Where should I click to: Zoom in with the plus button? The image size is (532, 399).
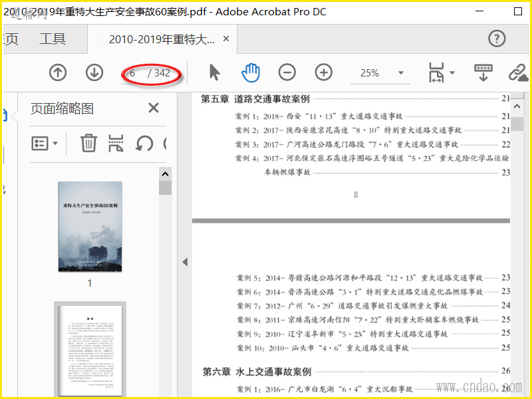pyautogui.click(x=324, y=72)
